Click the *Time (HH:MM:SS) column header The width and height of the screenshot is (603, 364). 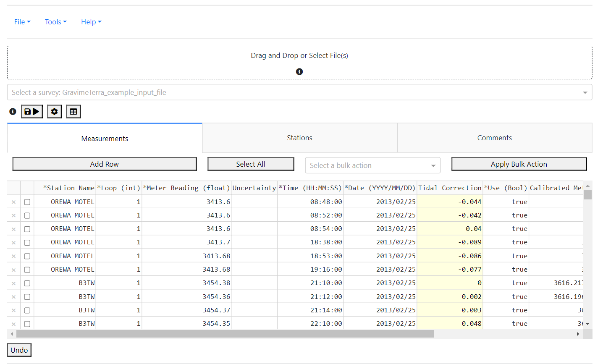pyautogui.click(x=310, y=188)
